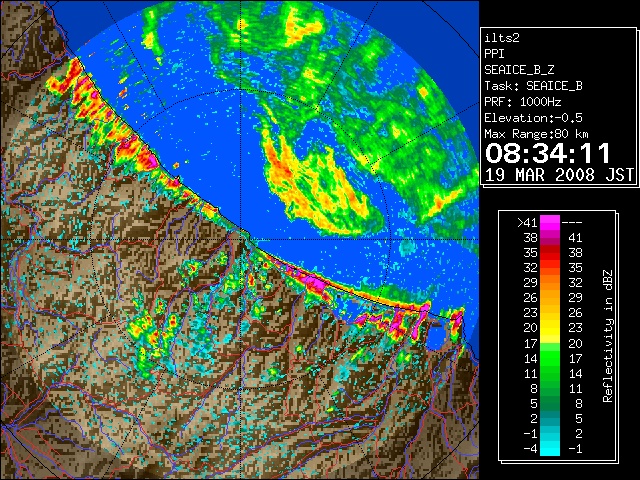
Task: Select the 'PPI' scan type label
Action: click(494, 54)
